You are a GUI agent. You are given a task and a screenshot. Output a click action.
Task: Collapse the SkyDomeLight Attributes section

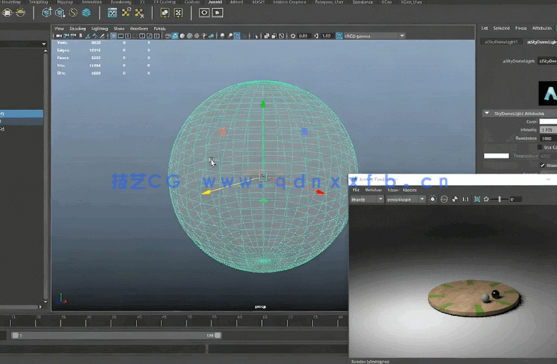coord(487,113)
